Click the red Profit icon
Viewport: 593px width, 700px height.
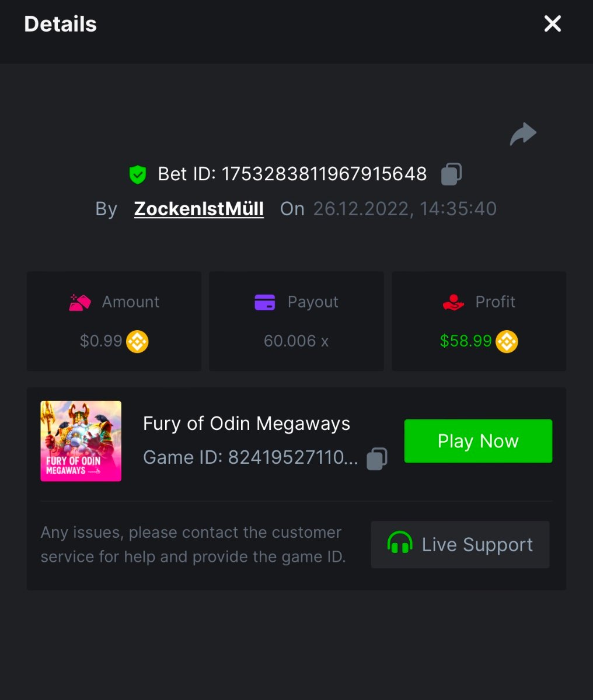(x=454, y=302)
